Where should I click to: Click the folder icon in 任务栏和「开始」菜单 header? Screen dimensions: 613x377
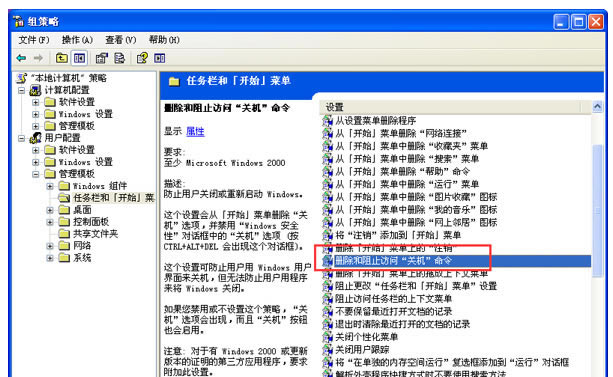(x=174, y=81)
